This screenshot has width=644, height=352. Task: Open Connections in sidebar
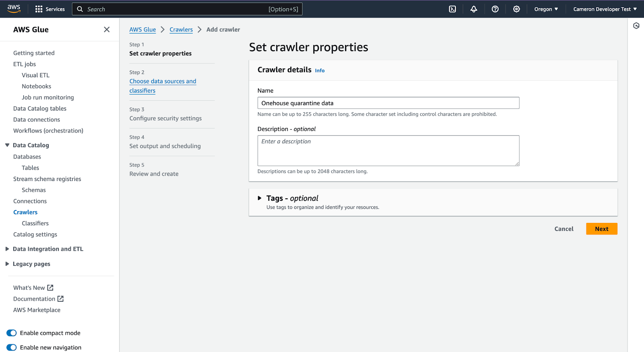(x=30, y=201)
